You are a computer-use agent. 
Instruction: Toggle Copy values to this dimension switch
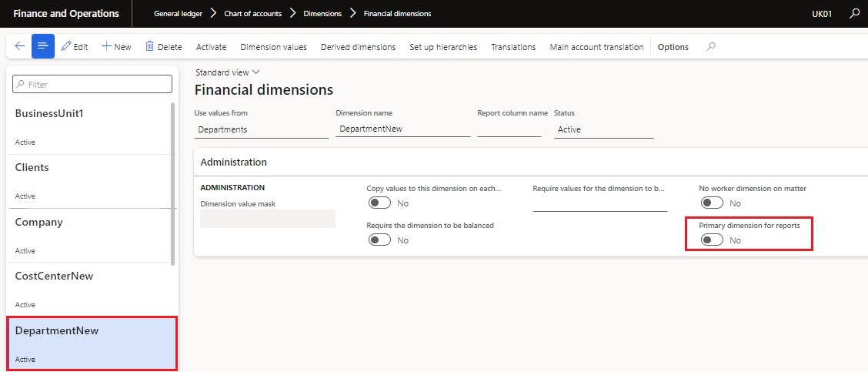pyautogui.click(x=380, y=203)
